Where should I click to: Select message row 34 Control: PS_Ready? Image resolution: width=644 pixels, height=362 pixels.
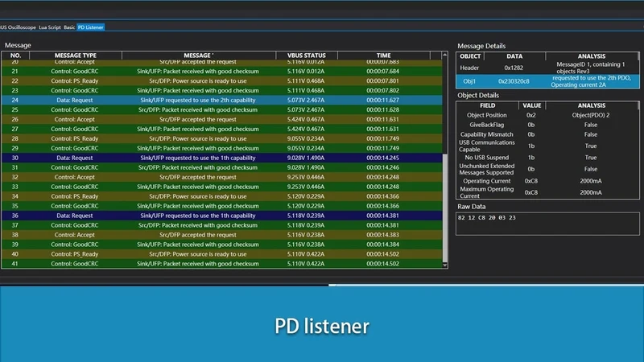[222, 196]
